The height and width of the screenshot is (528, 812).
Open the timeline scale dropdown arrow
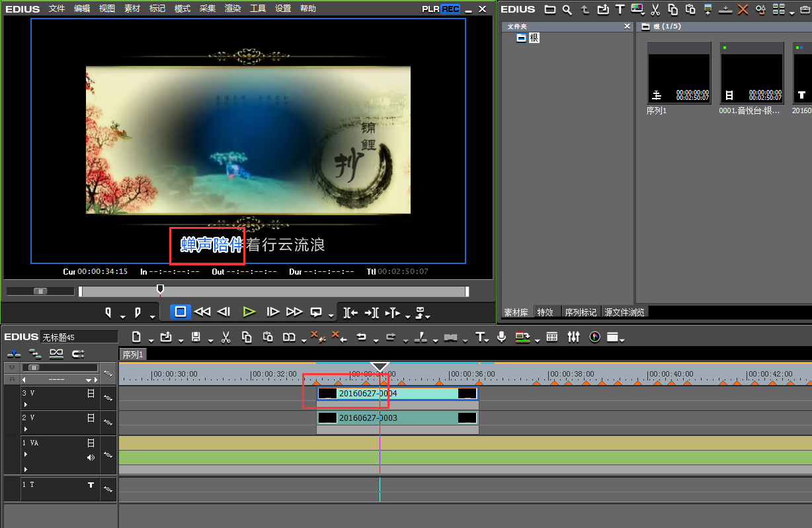[89, 380]
